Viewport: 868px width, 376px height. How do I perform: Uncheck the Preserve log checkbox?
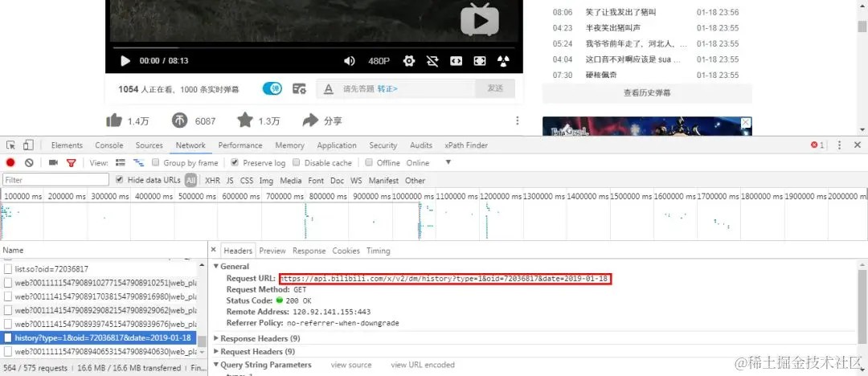pos(235,163)
